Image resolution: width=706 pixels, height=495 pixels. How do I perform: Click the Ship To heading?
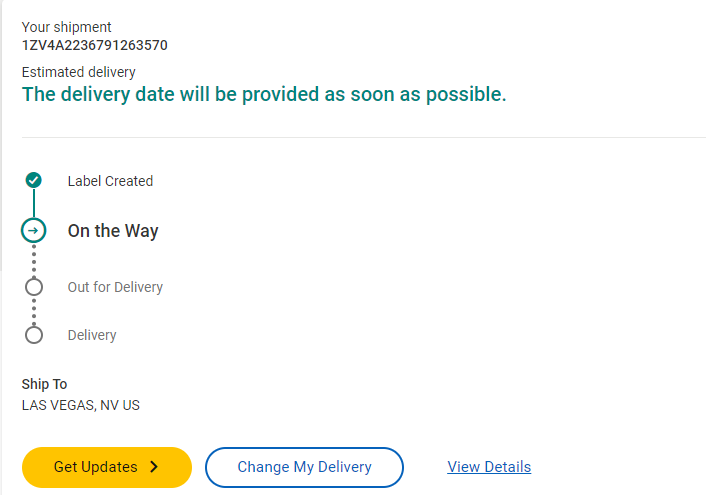tap(45, 384)
